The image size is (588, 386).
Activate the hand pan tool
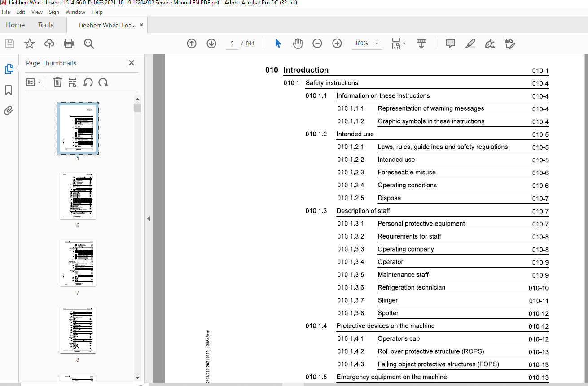tap(298, 43)
